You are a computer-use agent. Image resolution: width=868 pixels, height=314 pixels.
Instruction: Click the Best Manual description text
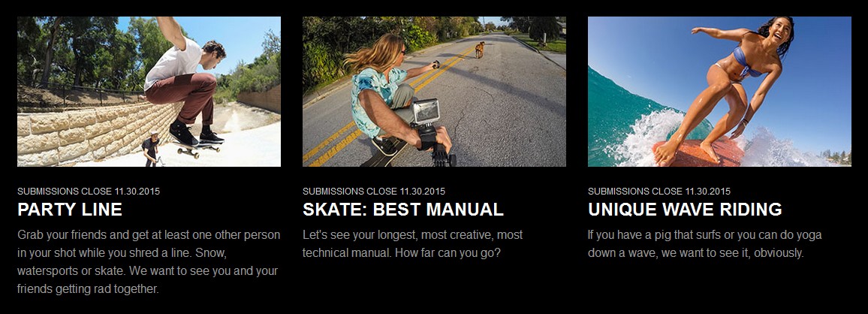tap(412, 243)
